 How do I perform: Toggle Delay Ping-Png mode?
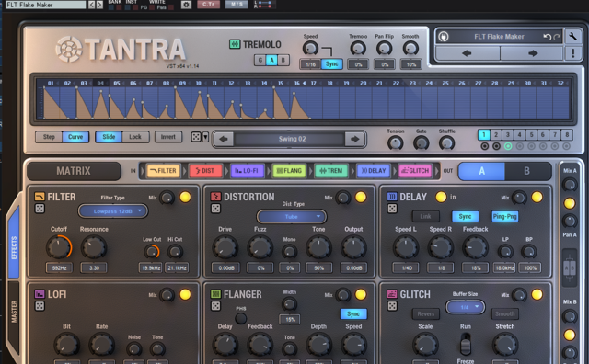505,217
